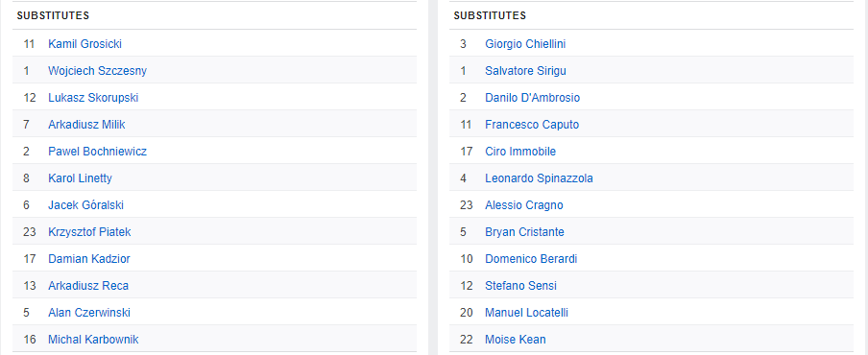The width and height of the screenshot is (868, 355).
Task: Select Lukasz Skorupski link
Action: click(93, 98)
